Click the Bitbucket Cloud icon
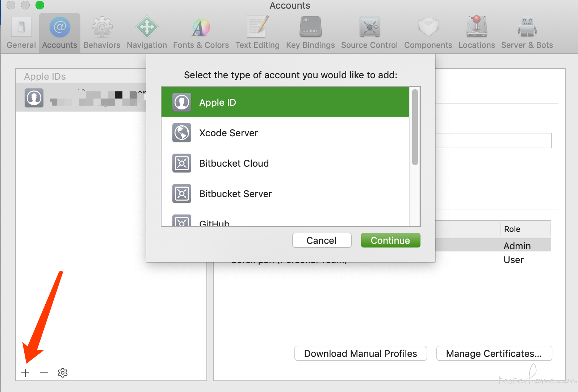The height and width of the screenshot is (392, 578). tap(182, 163)
